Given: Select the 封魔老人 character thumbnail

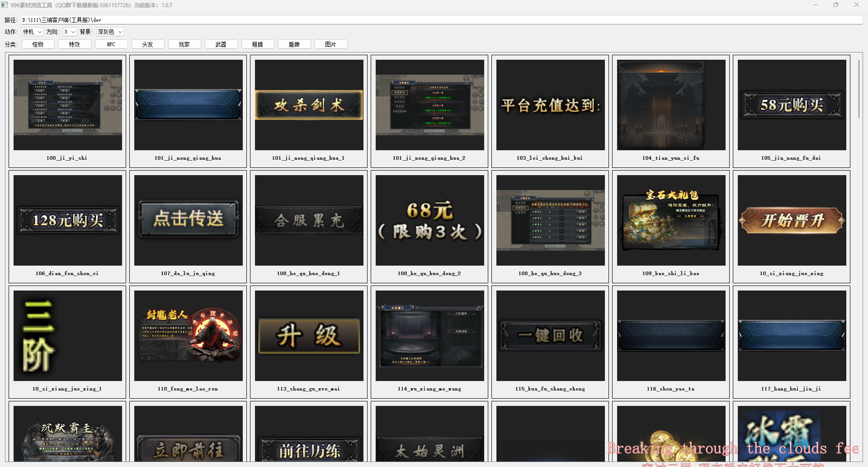Looking at the screenshot, I should click(189, 336).
